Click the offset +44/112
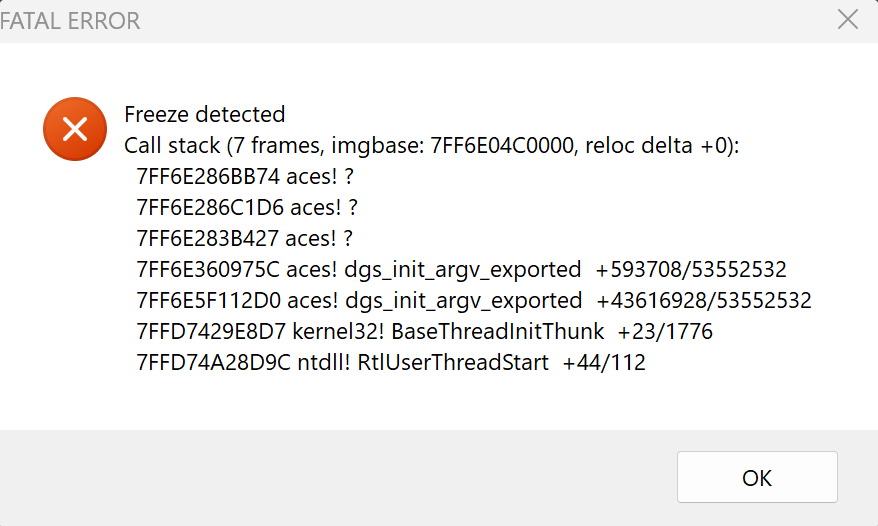 [604, 363]
